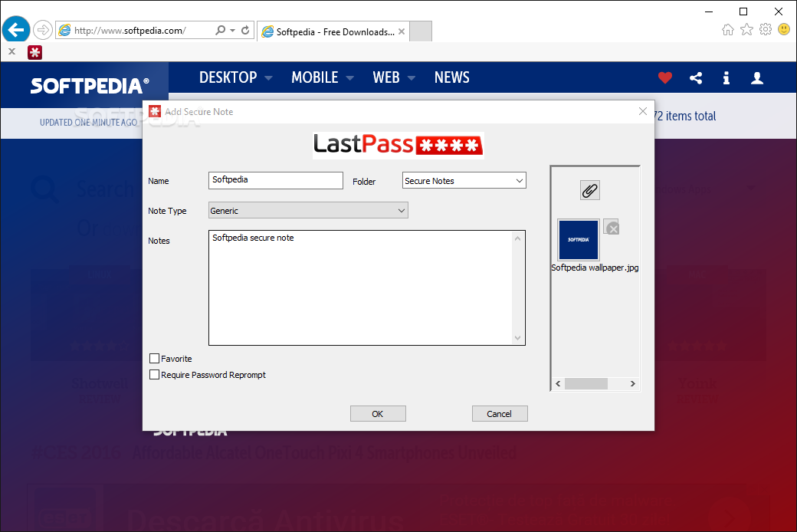Close the Add Secure Note dialog
This screenshot has width=797, height=532.
pyautogui.click(x=643, y=111)
